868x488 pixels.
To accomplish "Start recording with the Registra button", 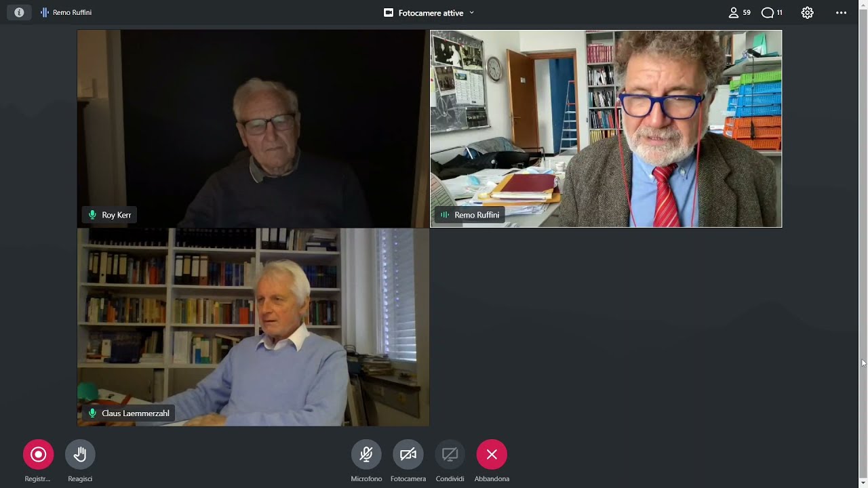I will (38, 454).
